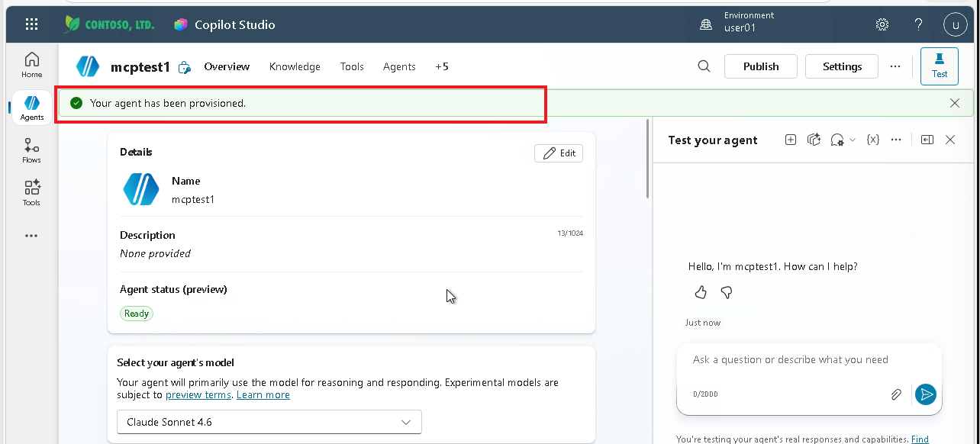Switch to the Overview tab
The height and width of the screenshot is (444, 980).
tap(227, 66)
